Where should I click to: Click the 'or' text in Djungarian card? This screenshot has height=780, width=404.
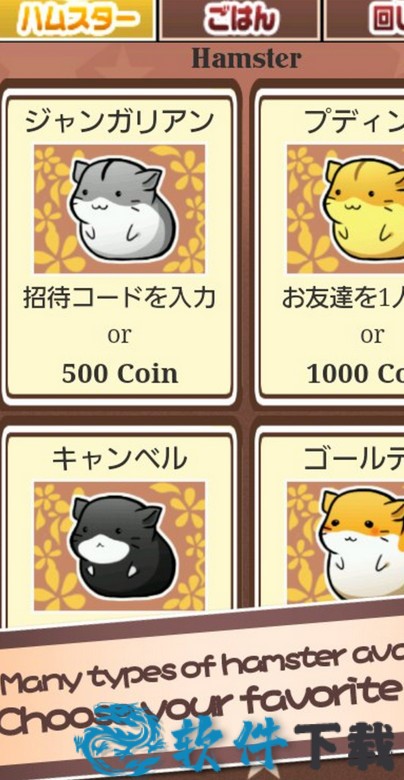point(119,336)
